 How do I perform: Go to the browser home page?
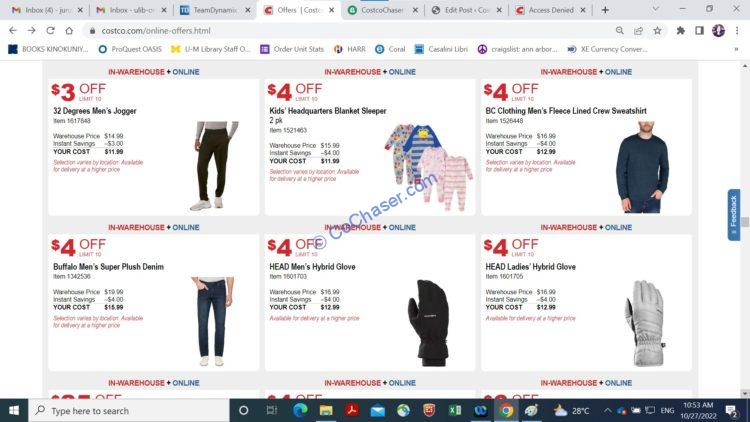pyautogui.click(x=69, y=31)
